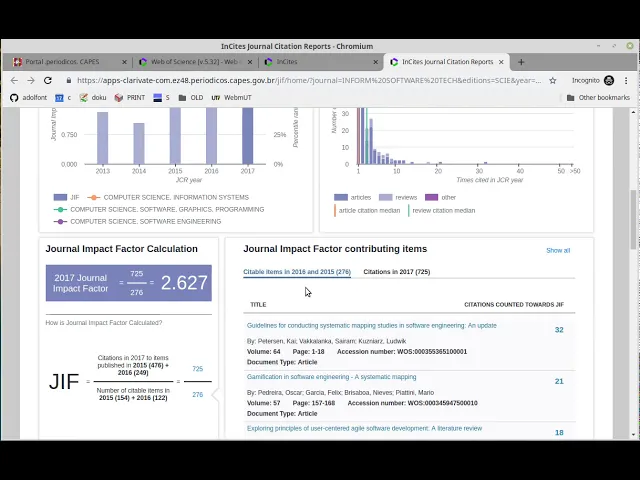640x480 pixels.
Task: Click the browser back arrow
Action: click(14, 80)
